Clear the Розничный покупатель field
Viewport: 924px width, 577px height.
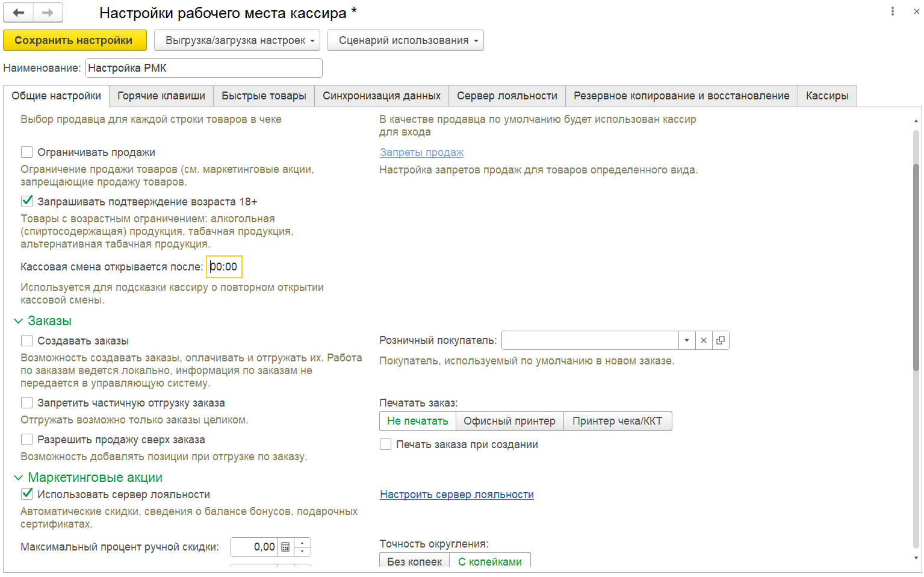click(x=704, y=340)
